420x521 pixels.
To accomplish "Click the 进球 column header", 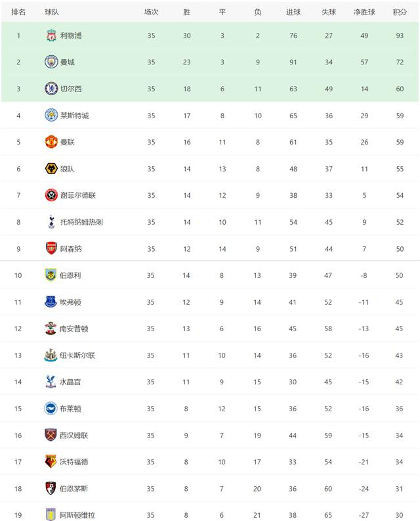I will tap(293, 12).
